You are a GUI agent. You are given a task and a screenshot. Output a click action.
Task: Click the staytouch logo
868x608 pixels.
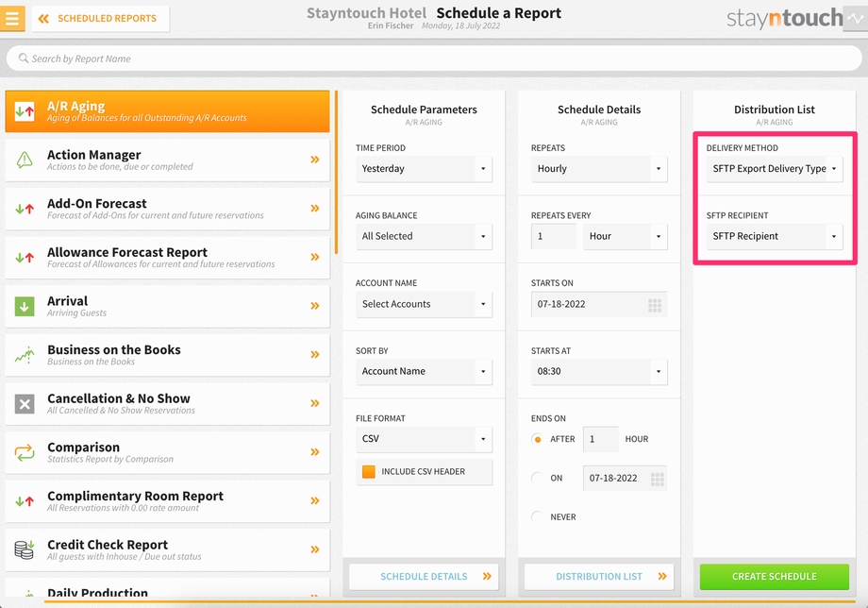click(x=784, y=18)
